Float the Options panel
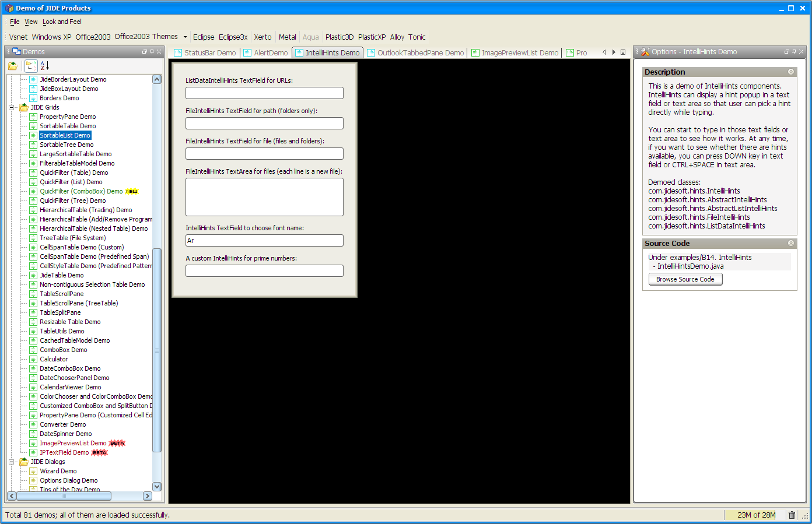812x524 pixels. click(786, 52)
